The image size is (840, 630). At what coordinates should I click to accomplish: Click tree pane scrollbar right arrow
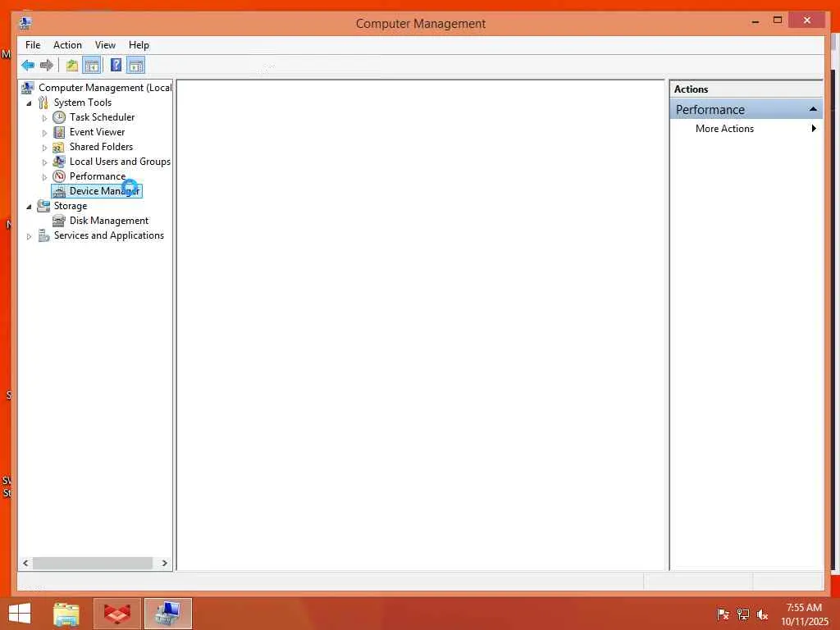click(164, 563)
